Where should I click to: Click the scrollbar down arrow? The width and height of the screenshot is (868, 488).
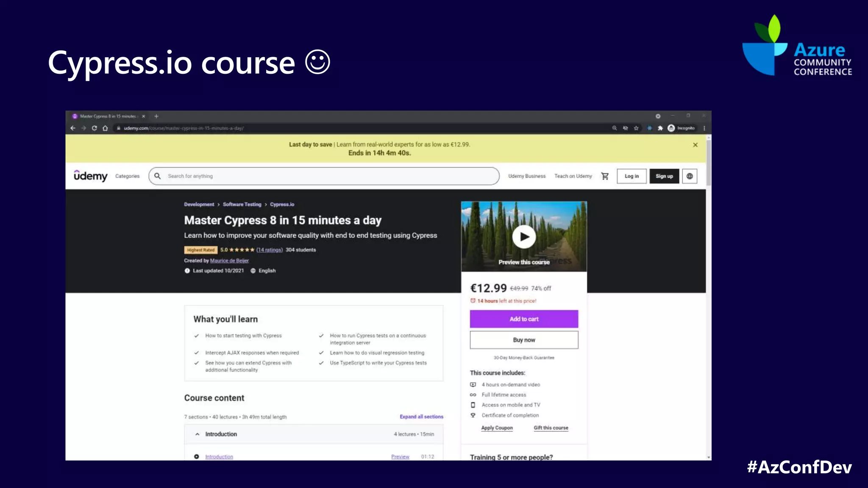coord(709,457)
